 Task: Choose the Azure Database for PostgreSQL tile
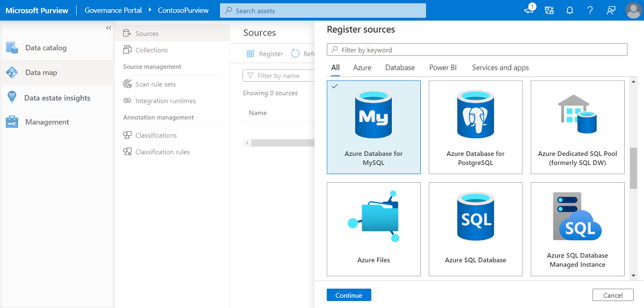[x=475, y=127]
